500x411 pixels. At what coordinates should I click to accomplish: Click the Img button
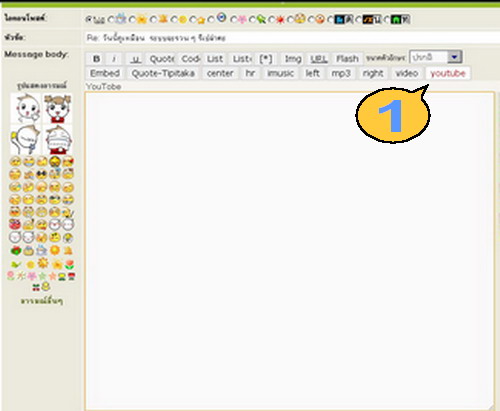(293, 59)
